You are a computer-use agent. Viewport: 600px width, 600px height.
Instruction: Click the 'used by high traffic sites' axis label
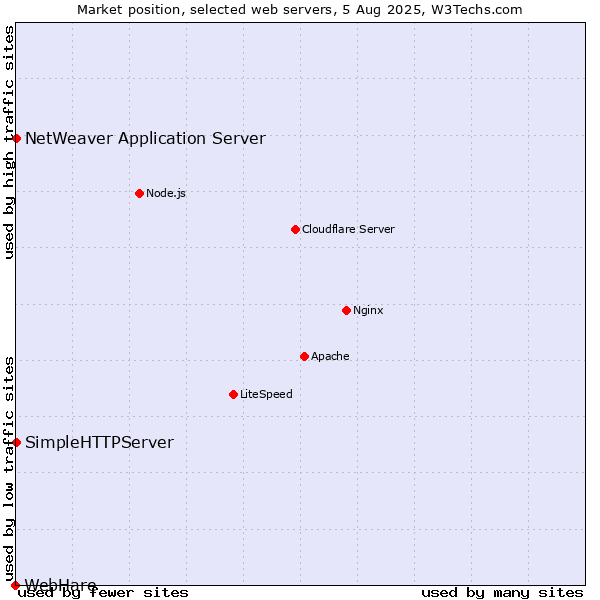(9, 142)
